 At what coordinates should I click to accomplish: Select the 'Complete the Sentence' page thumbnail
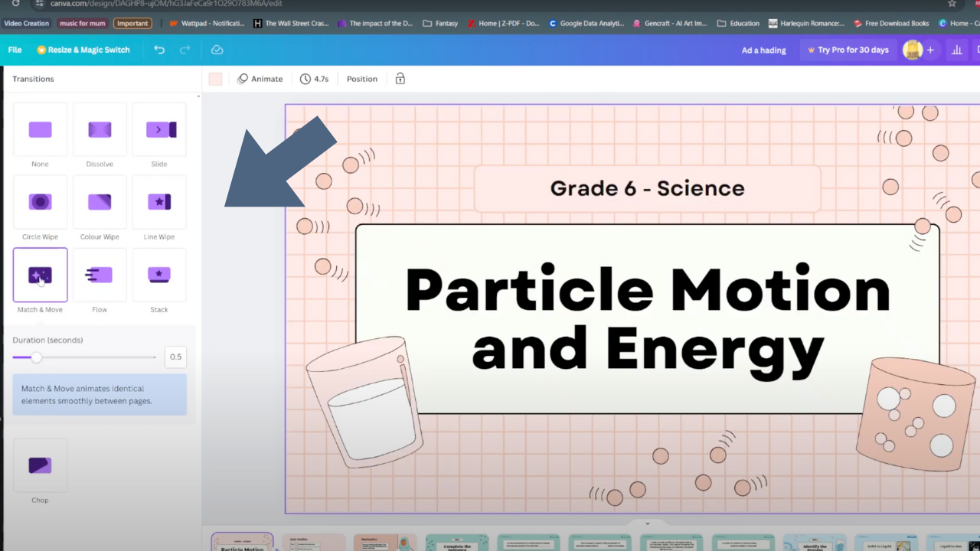point(457,542)
